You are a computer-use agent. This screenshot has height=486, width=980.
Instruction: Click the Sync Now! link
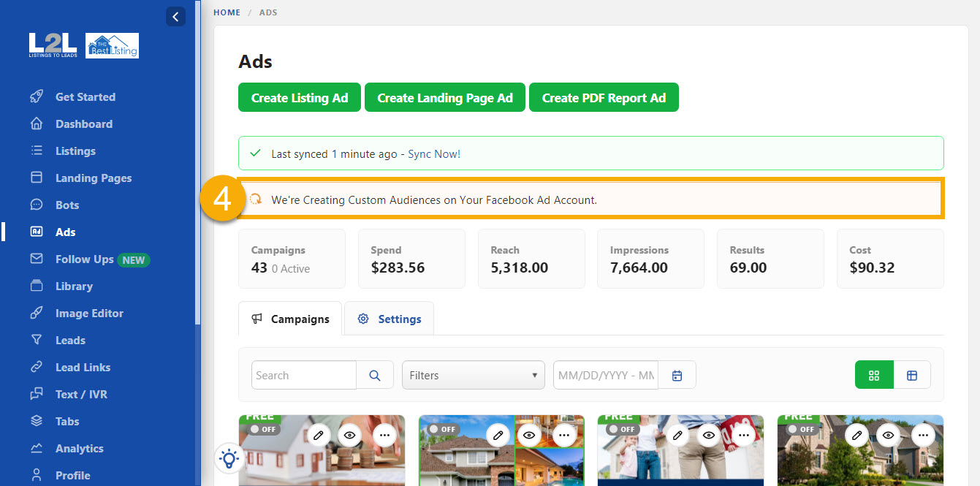(x=434, y=153)
